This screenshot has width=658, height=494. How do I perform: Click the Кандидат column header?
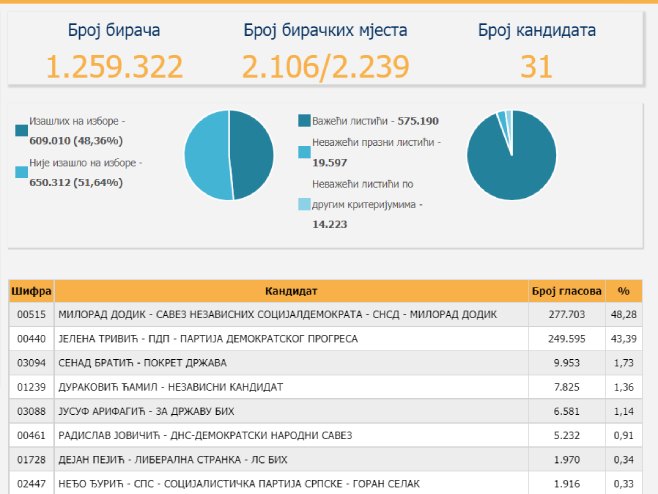291,291
